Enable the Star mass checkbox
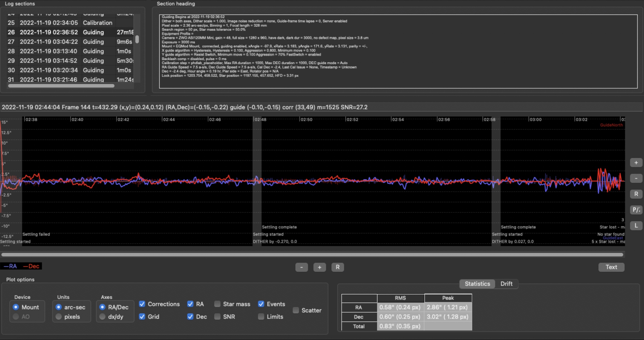 coord(217,304)
